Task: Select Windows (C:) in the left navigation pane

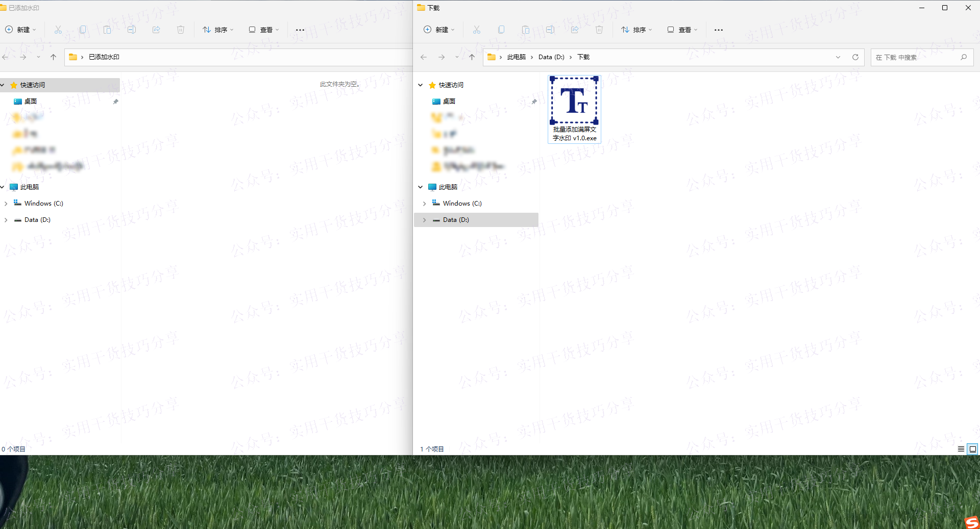Action: [x=43, y=204]
